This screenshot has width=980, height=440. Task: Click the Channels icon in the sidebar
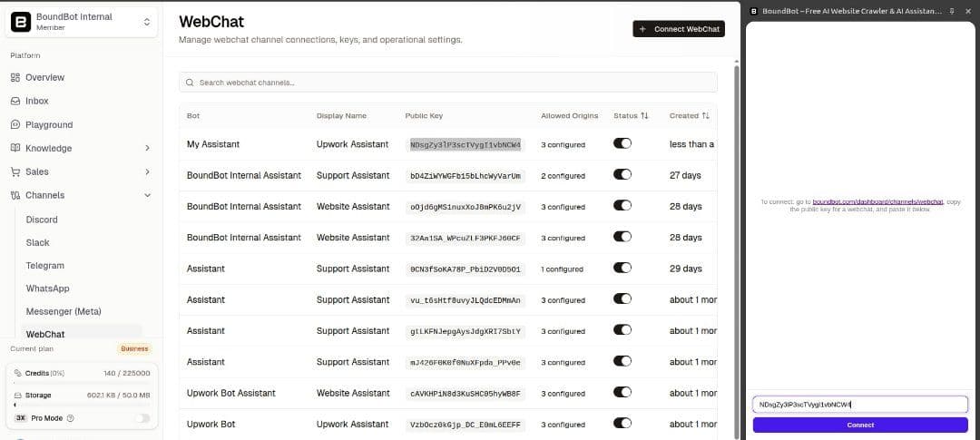point(15,195)
